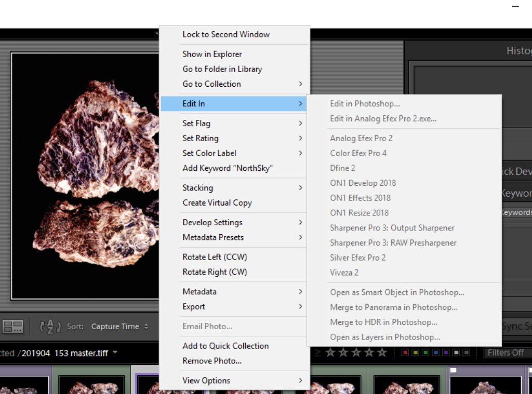Expand the View Options submenu
The height and width of the screenshot is (394, 532).
coord(234,380)
